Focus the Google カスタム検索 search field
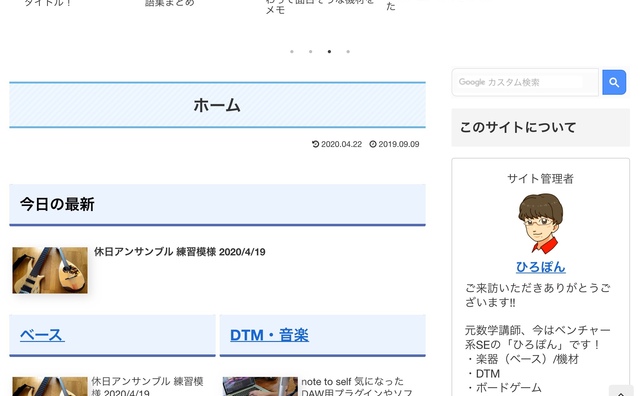This screenshot has height=396, width=640. [x=525, y=82]
